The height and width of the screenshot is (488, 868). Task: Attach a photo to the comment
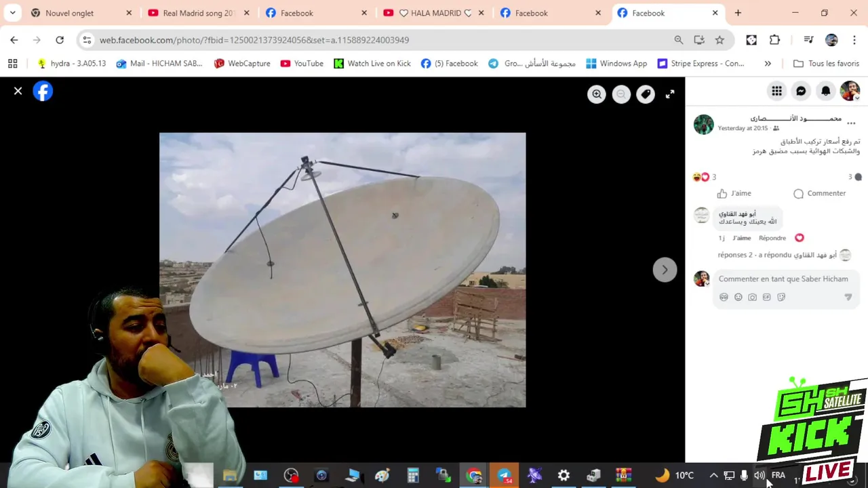(753, 297)
